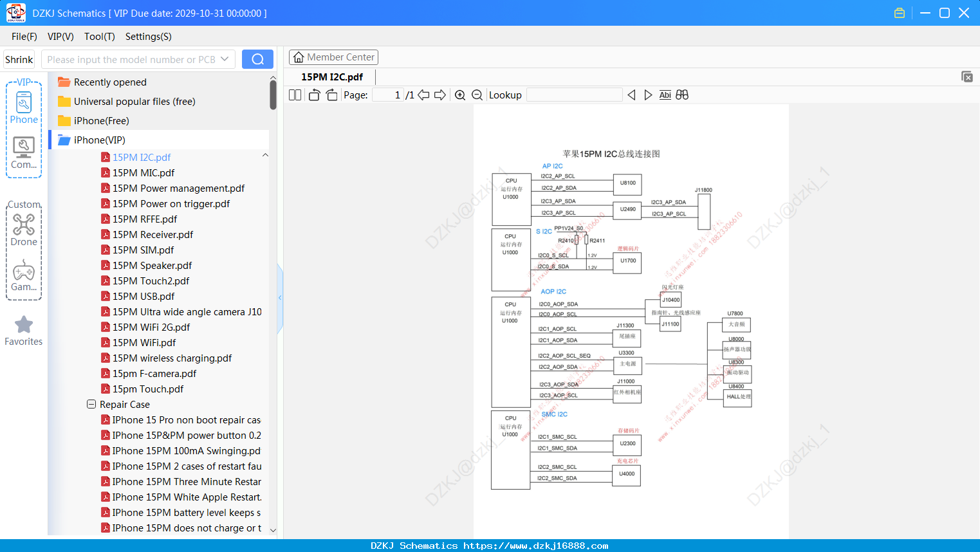This screenshot has height=552, width=980.
Task: Click the file tree scroll-up arrow
Action: pos(273,78)
